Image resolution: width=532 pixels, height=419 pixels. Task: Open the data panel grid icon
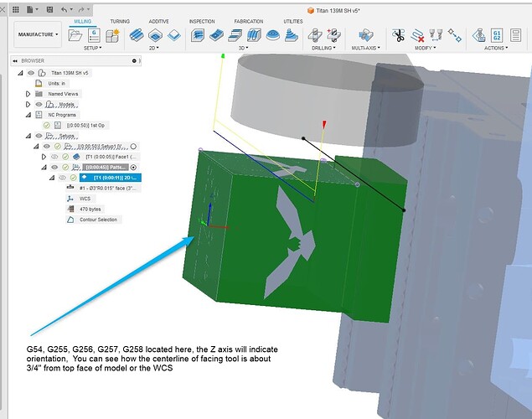(16, 9)
